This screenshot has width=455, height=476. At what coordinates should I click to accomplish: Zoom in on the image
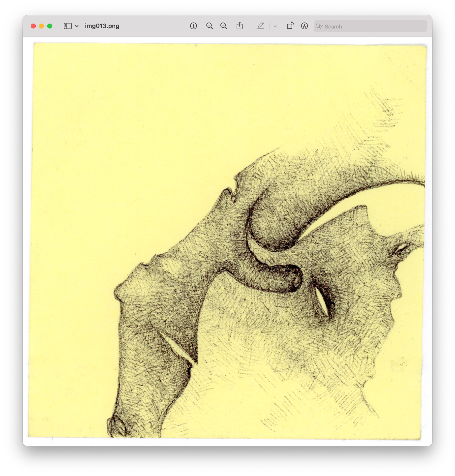tap(223, 26)
